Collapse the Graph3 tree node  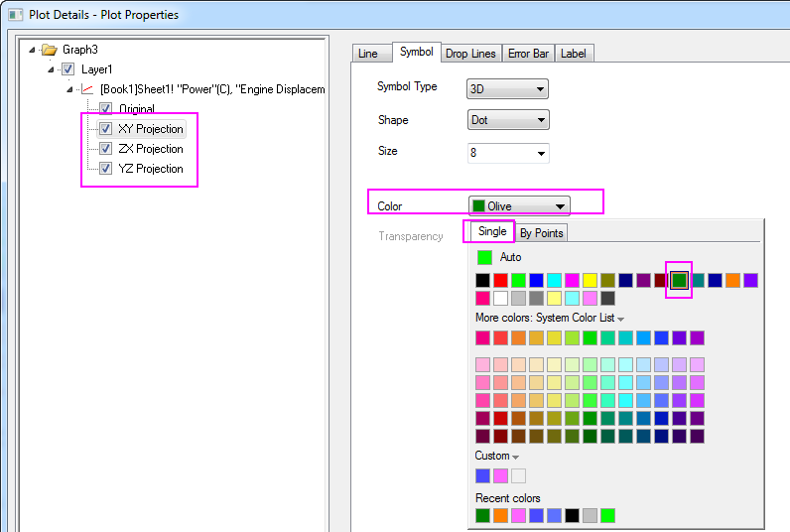[34, 50]
